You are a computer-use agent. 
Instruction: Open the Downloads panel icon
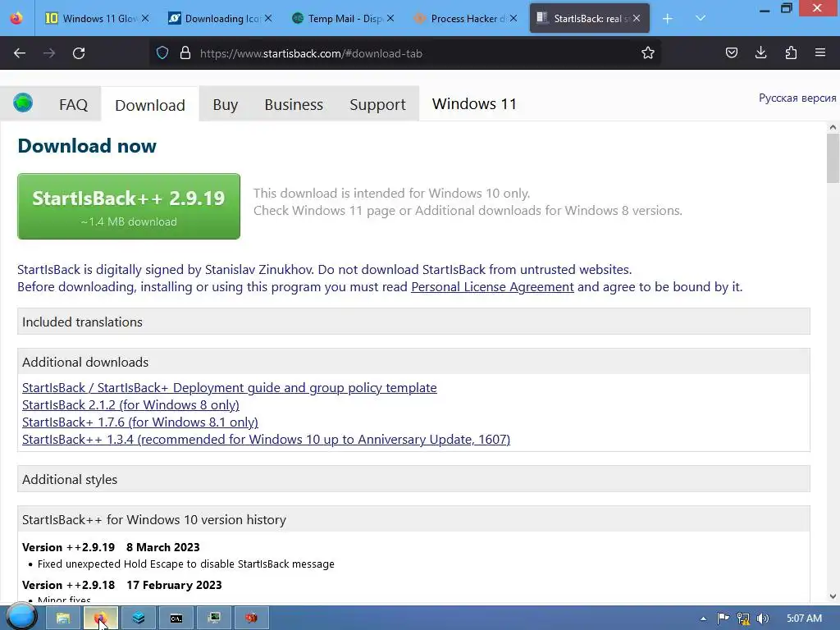[760, 53]
